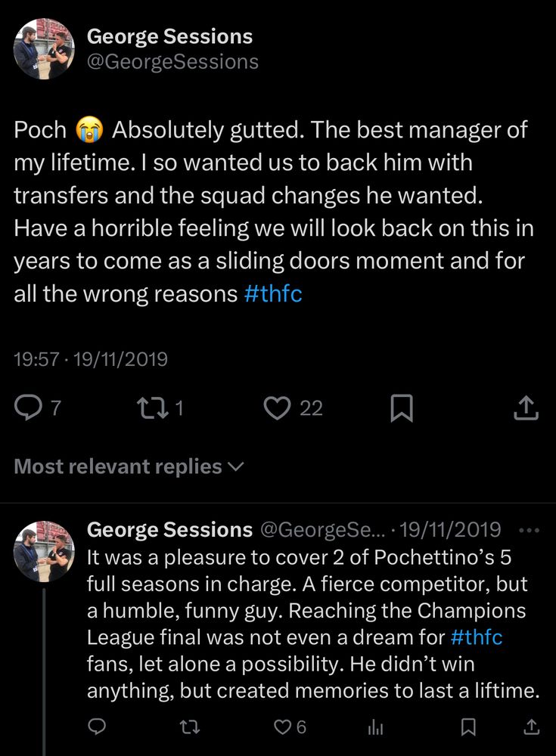This screenshot has width=556, height=756.
Task: Share the main tweet
Action: pos(525,408)
